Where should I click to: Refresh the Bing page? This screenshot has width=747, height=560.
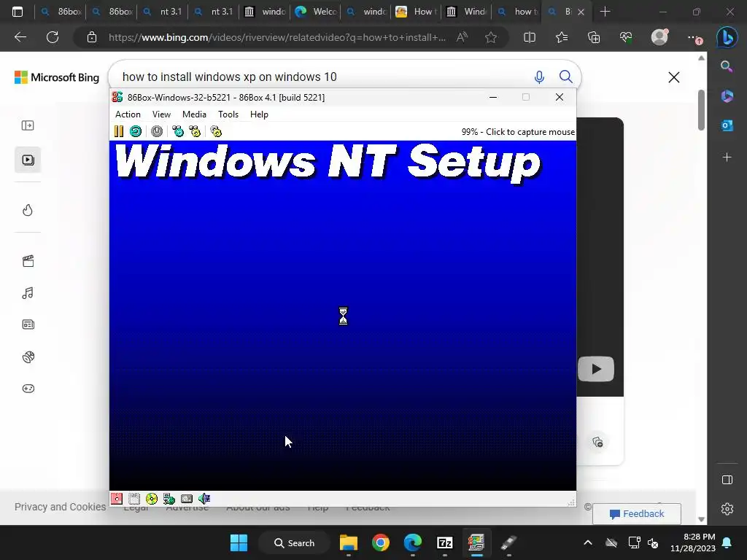(53, 37)
